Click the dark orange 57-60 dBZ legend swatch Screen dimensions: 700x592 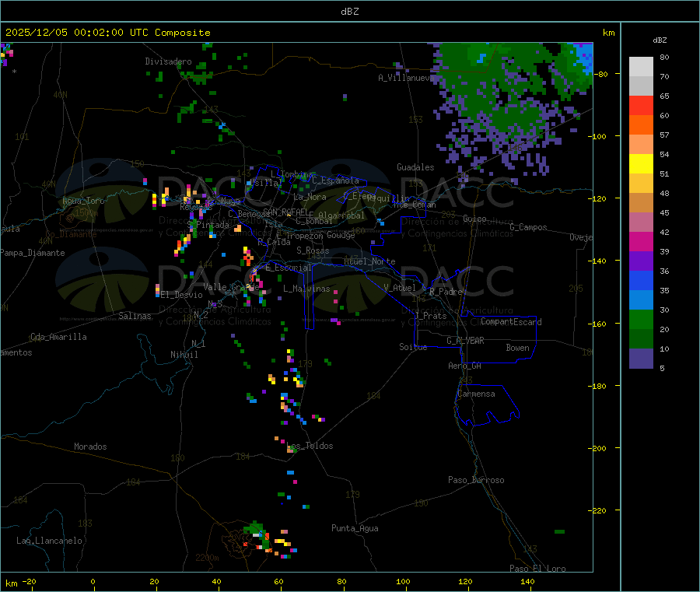(641, 125)
